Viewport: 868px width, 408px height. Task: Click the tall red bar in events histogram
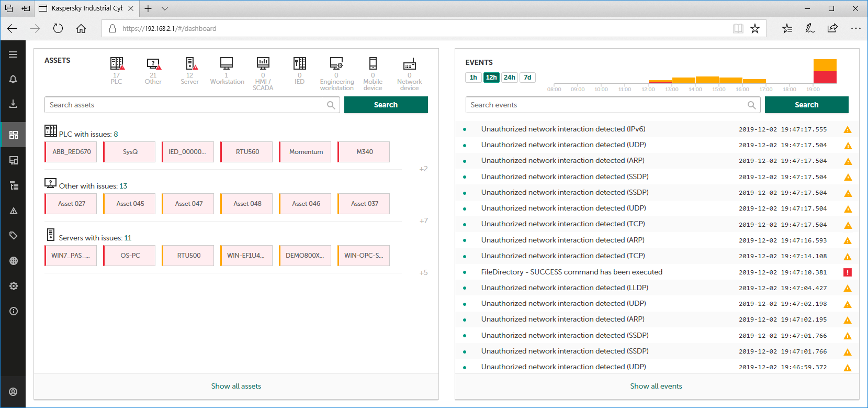coord(825,77)
